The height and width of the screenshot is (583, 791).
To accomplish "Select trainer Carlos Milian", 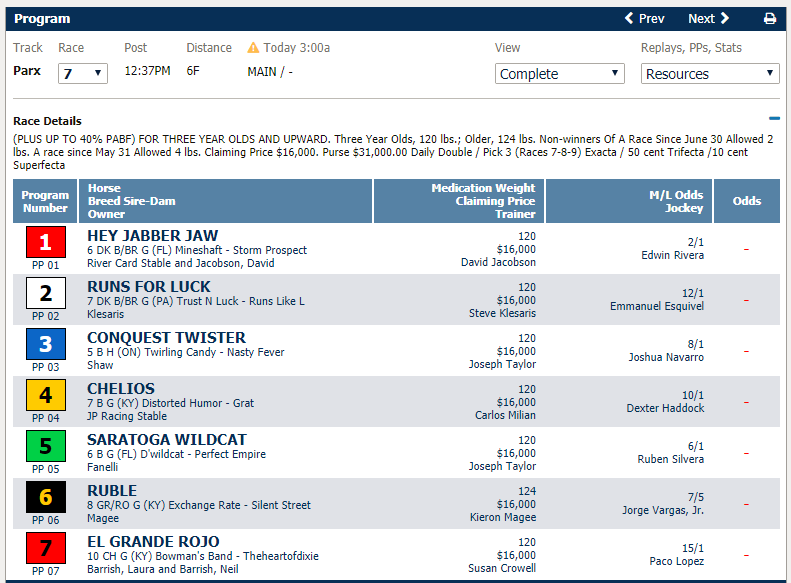I will tap(505, 415).
